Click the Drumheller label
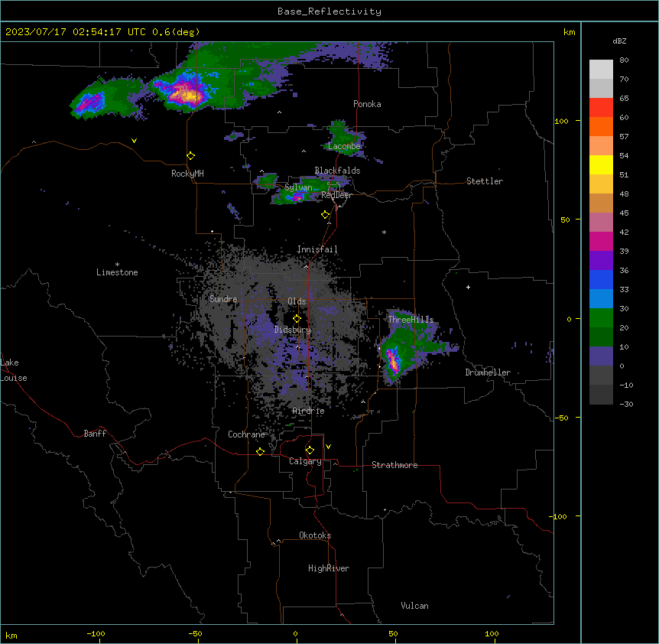Screen dimensions: 659x644 point(488,372)
